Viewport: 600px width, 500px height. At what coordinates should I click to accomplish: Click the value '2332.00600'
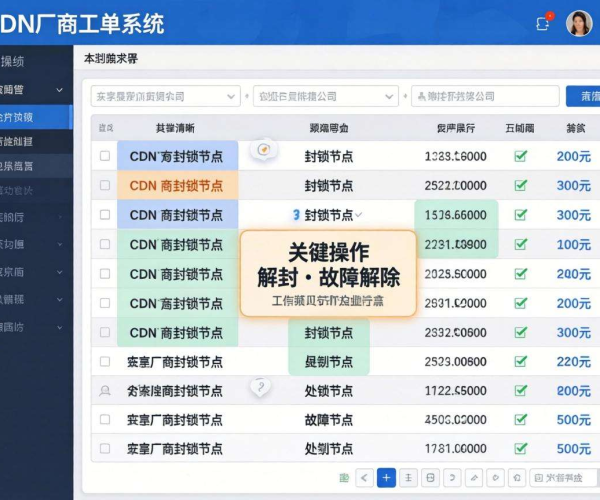tap(455, 332)
